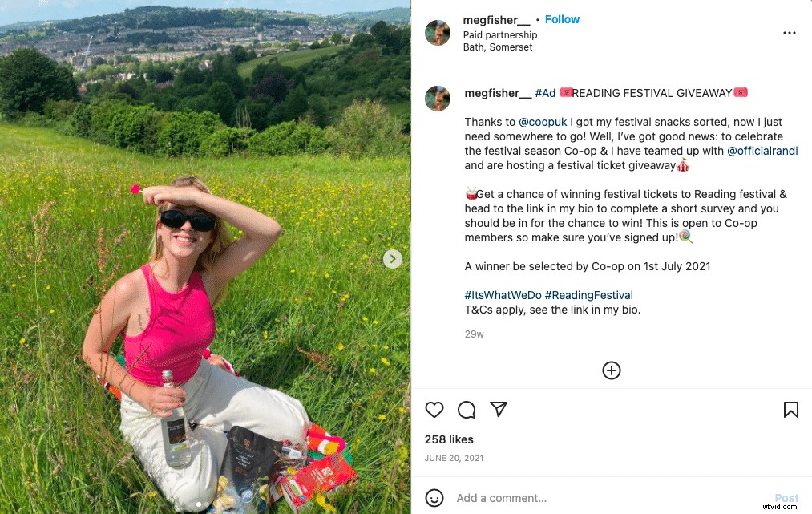Load more comments with the plus circle
Viewport: 812px width, 514px height.
pyautogui.click(x=612, y=370)
